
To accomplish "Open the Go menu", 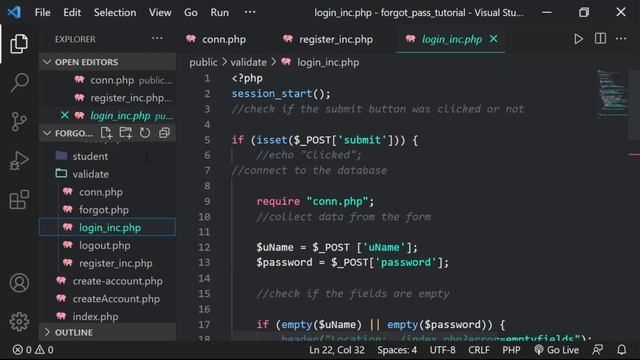I will (x=191, y=13).
